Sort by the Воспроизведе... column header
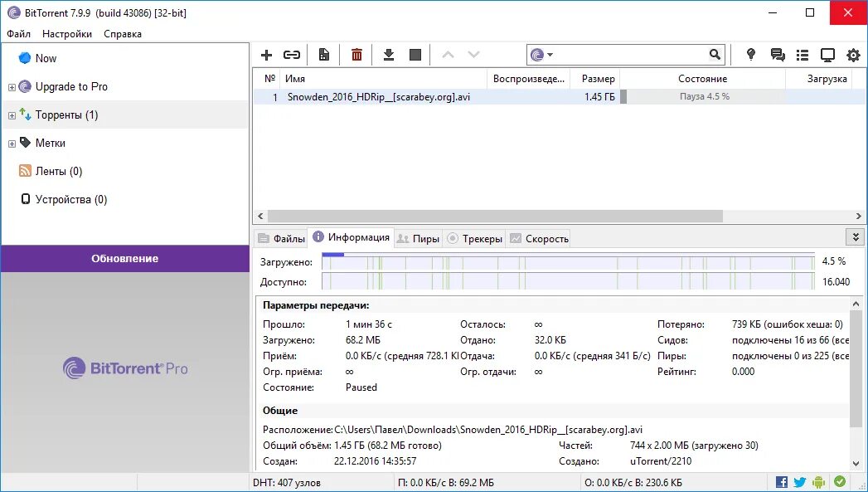Screen dimensions: 868x492 529,79
